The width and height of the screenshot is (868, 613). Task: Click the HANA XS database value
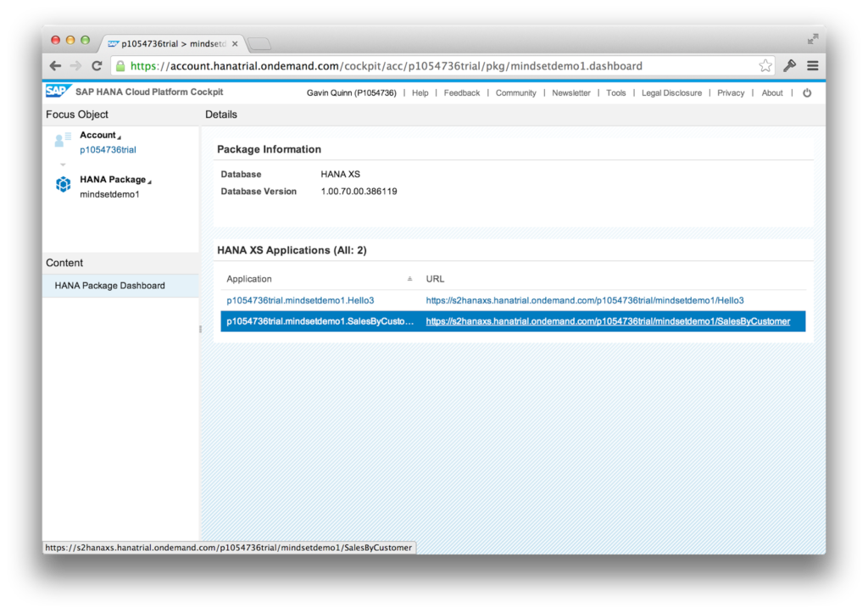click(341, 174)
